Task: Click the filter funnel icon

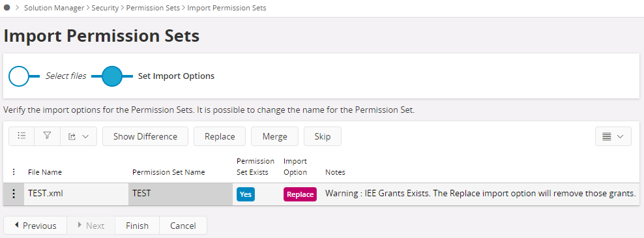Action: coord(47,136)
